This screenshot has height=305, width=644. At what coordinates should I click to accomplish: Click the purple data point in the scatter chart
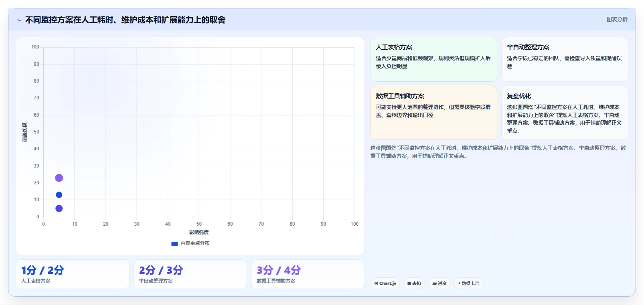[x=59, y=178]
